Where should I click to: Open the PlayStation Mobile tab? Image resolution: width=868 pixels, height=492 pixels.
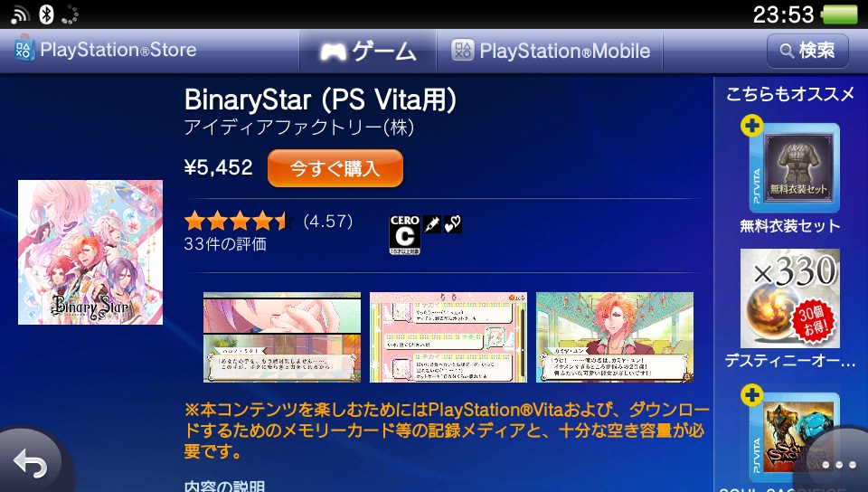551,51
